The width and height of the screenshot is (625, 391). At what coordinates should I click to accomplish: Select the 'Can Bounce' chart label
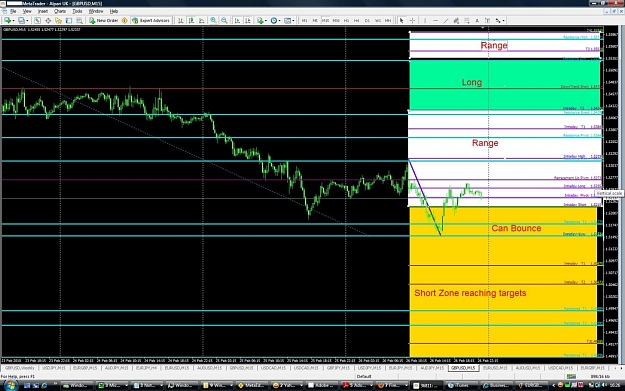[516, 228]
